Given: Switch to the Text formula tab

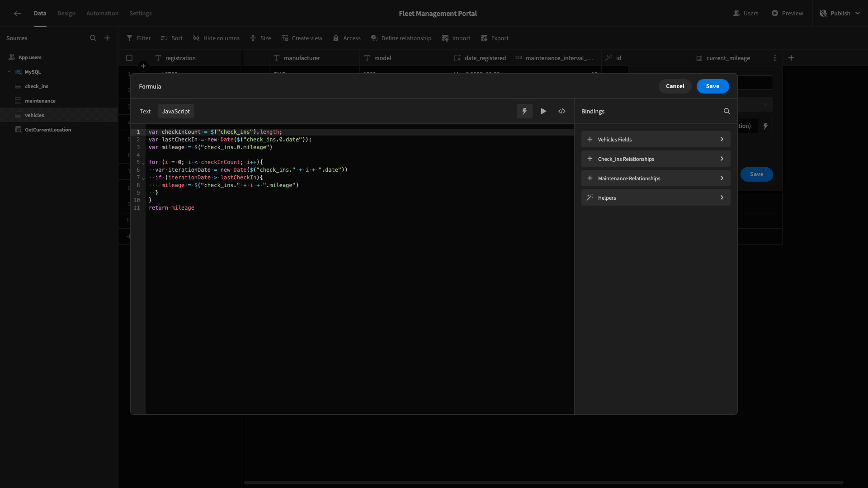Looking at the screenshot, I should click(146, 112).
